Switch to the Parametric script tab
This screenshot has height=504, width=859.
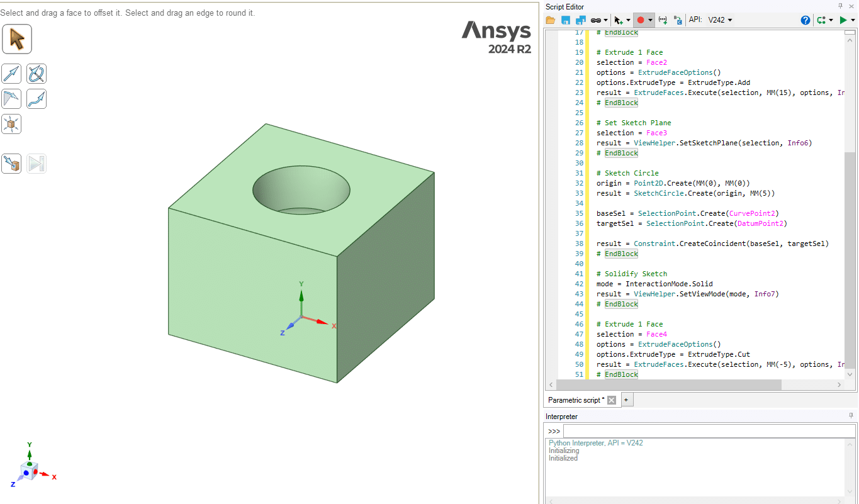(x=576, y=400)
